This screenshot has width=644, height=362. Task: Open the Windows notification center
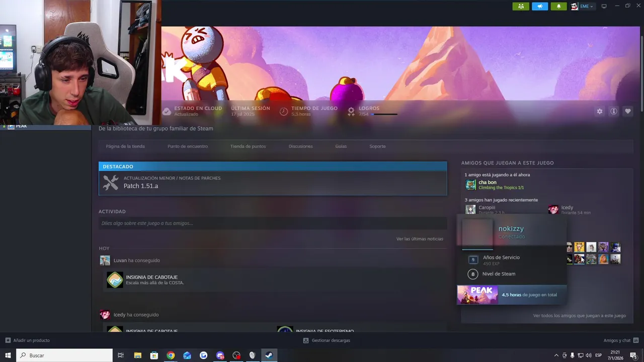[633, 355]
